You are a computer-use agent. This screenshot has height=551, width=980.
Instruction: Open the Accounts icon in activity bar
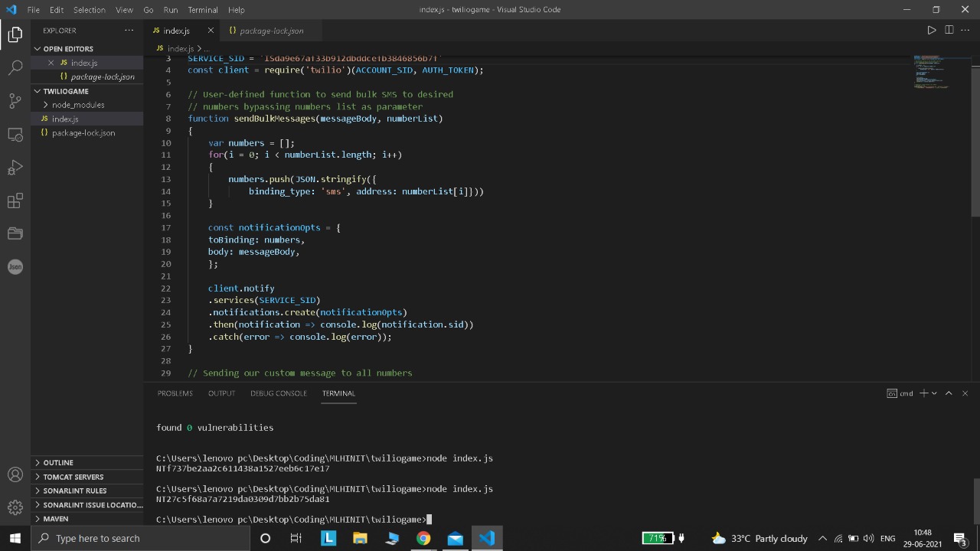[x=15, y=474]
